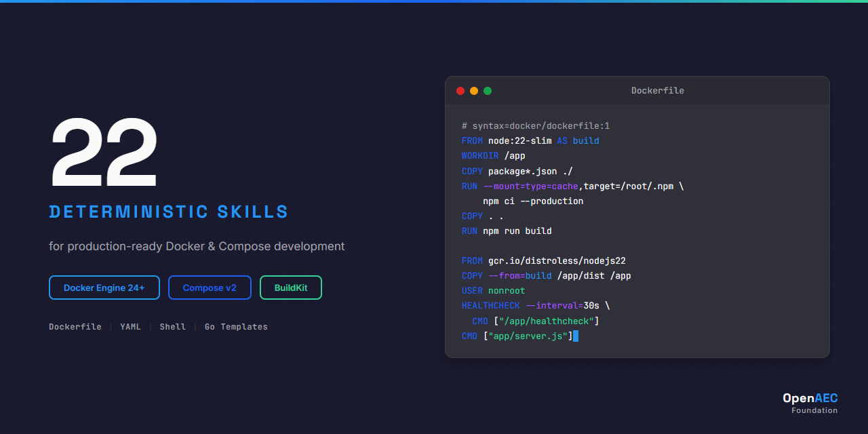
Task: Switch to the Dockerfile footer tab
Action: tap(75, 326)
